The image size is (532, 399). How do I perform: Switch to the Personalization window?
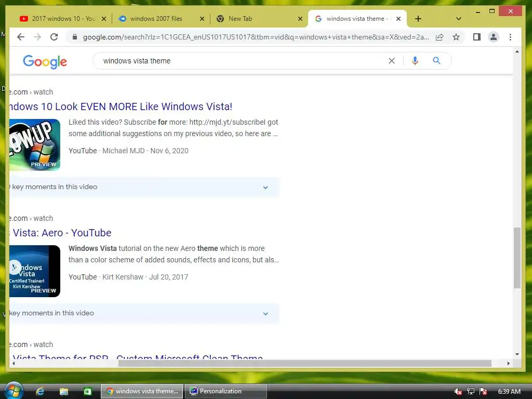[x=226, y=391]
